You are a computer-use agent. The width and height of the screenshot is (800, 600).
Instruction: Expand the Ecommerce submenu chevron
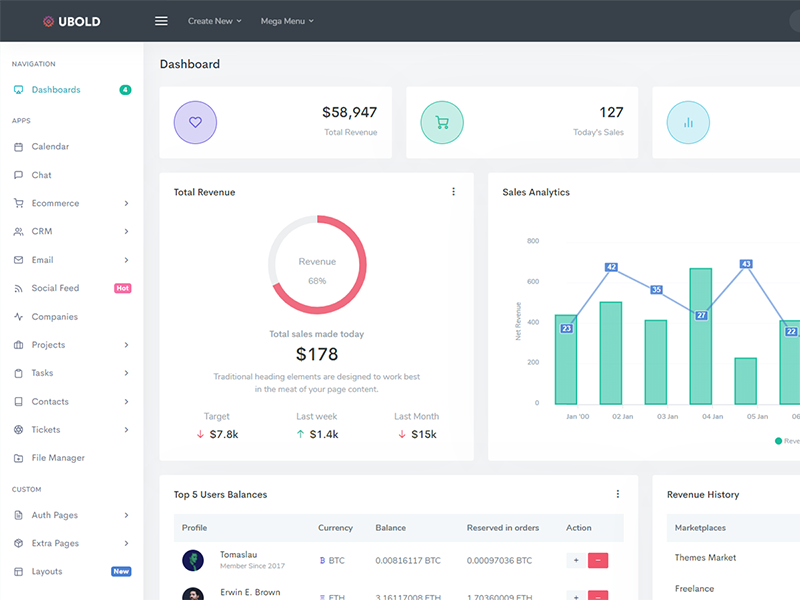(126, 203)
